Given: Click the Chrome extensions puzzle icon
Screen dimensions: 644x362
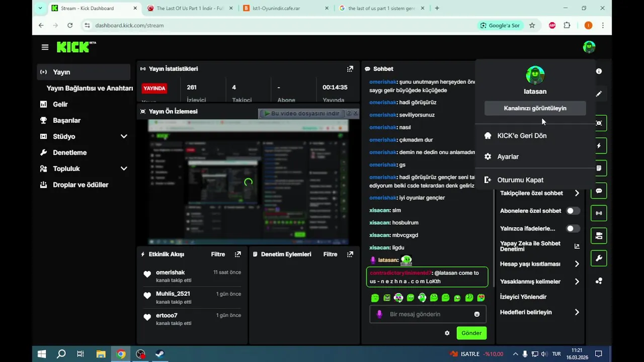Looking at the screenshot, I should tap(567, 25).
